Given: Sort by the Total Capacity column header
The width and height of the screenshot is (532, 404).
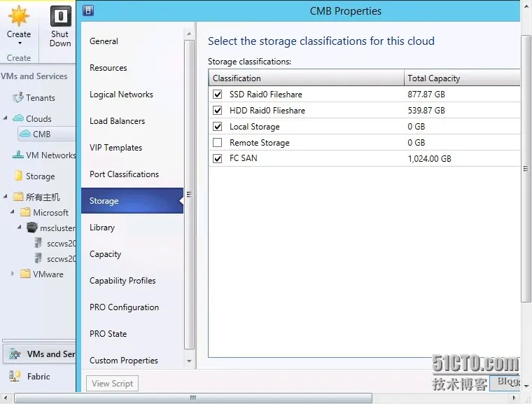Looking at the screenshot, I should [462, 78].
